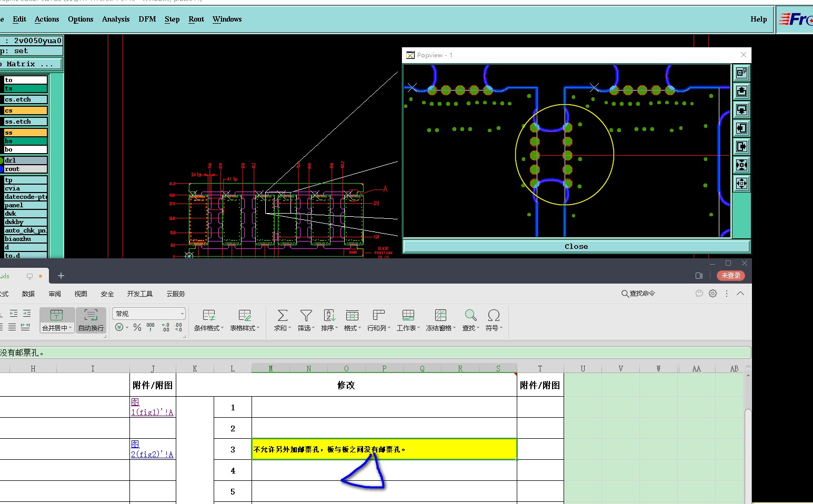Click the feedback smiley icon
Screen dimensions: 813x504
pos(699,293)
